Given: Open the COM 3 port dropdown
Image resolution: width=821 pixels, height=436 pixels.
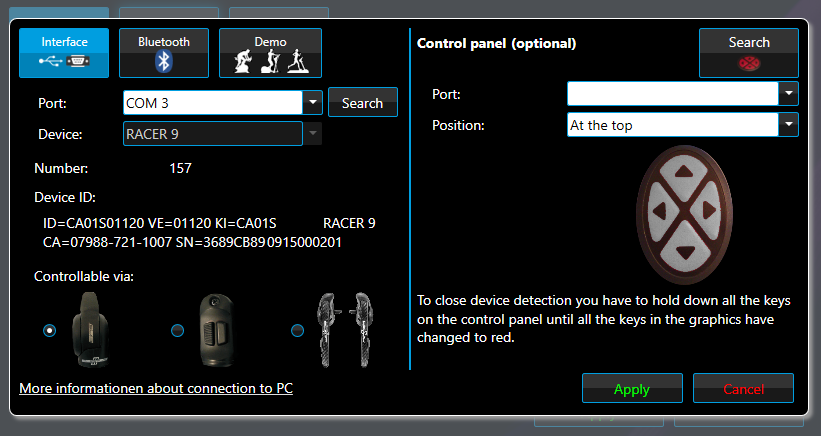Looking at the screenshot, I should (x=313, y=103).
